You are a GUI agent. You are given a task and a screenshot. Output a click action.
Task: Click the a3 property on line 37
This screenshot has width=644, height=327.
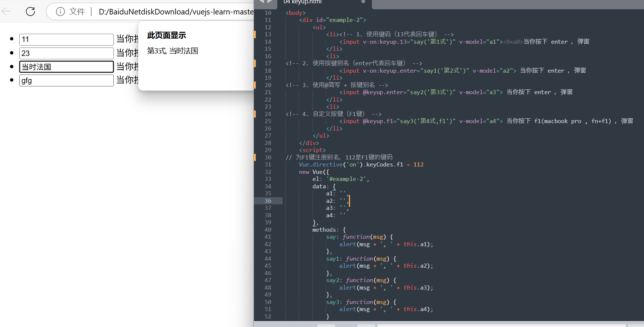330,208
